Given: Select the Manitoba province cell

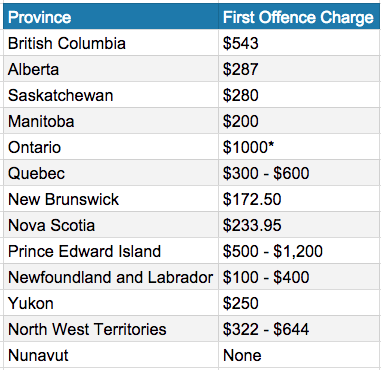Looking at the screenshot, I should tap(111, 121).
